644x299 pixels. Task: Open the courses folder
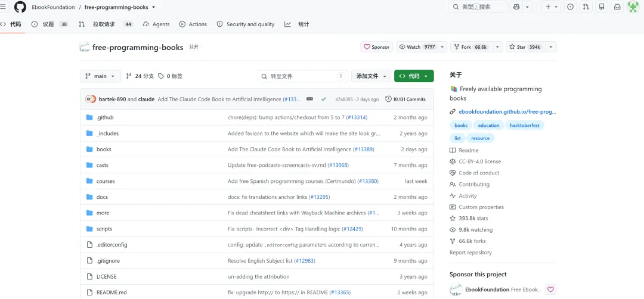106,181
